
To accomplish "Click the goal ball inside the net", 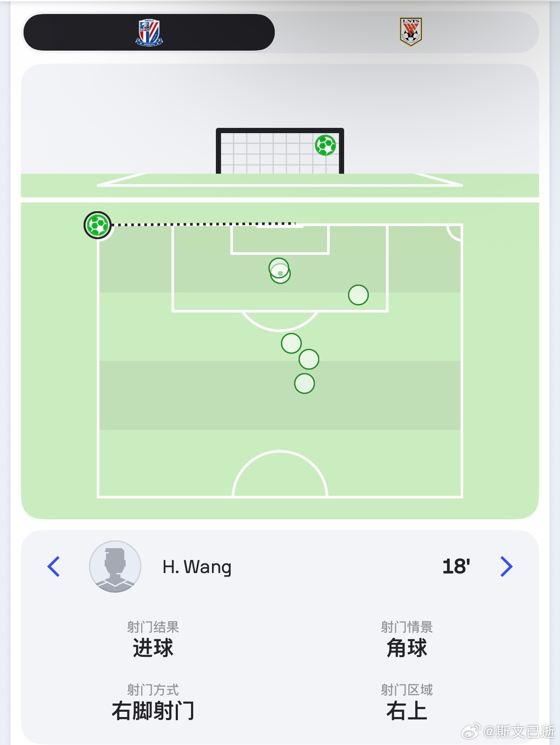I will (325, 145).
